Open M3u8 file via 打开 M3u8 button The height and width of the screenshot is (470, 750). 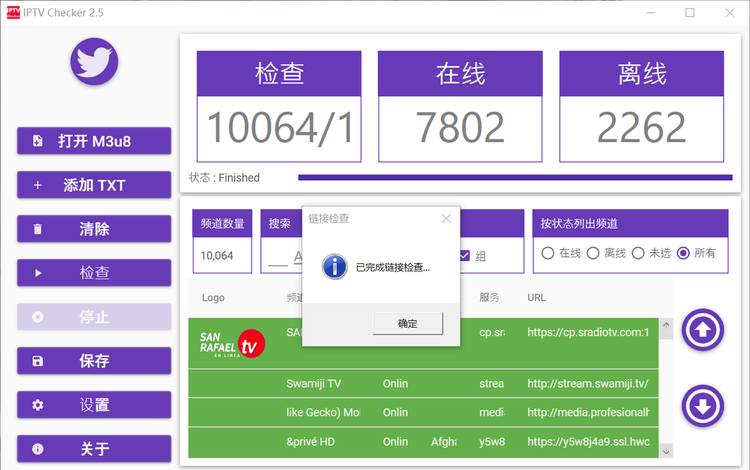click(94, 141)
